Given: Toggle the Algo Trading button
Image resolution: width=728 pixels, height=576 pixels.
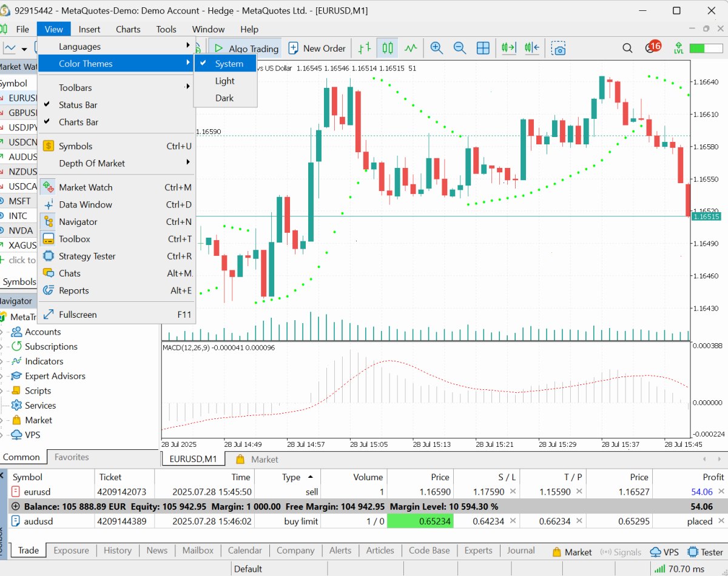Looking at the screenshot, I should (x=246, y=48).
